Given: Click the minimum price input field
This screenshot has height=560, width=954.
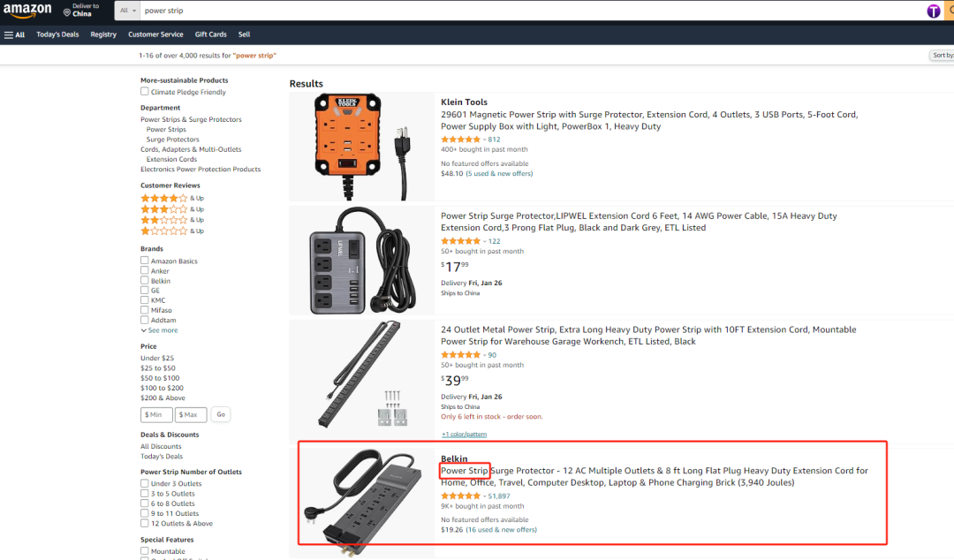Looking at the screenshot, I should coord(156,414).
